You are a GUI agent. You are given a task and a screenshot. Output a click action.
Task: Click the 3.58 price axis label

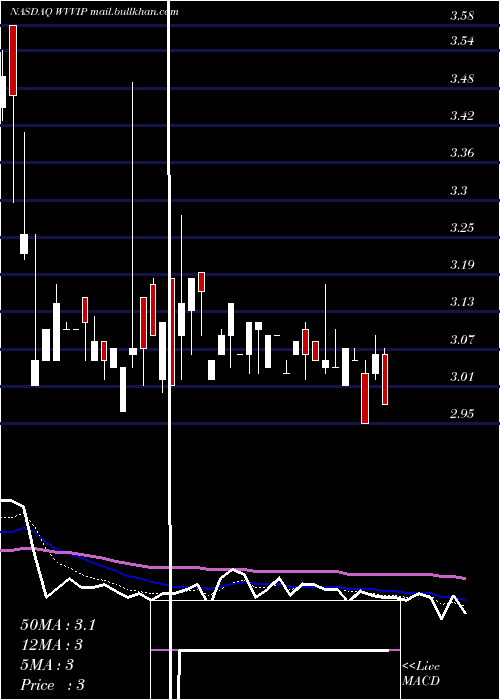[462, 17]
